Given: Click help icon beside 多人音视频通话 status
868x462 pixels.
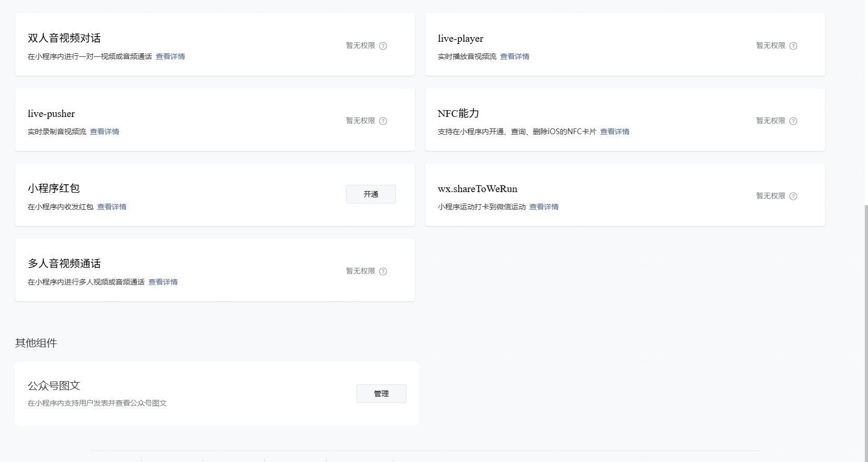Looking at the screenshot, I should pyautogui.click(x=383, y=271).
